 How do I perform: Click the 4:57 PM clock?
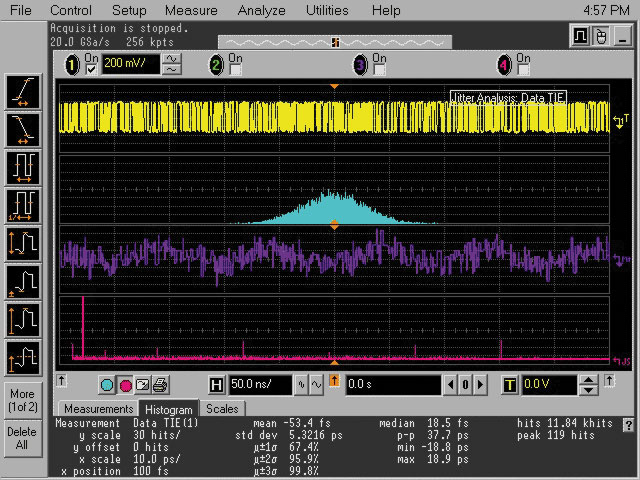606,10
